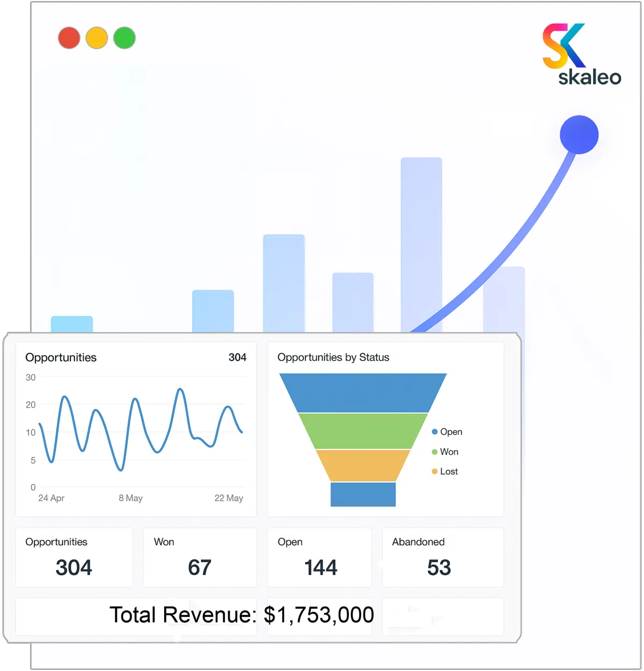This screenshot has width=644, height=671.
Task: Click the Opportunities by Status heading
Action: 333,358
